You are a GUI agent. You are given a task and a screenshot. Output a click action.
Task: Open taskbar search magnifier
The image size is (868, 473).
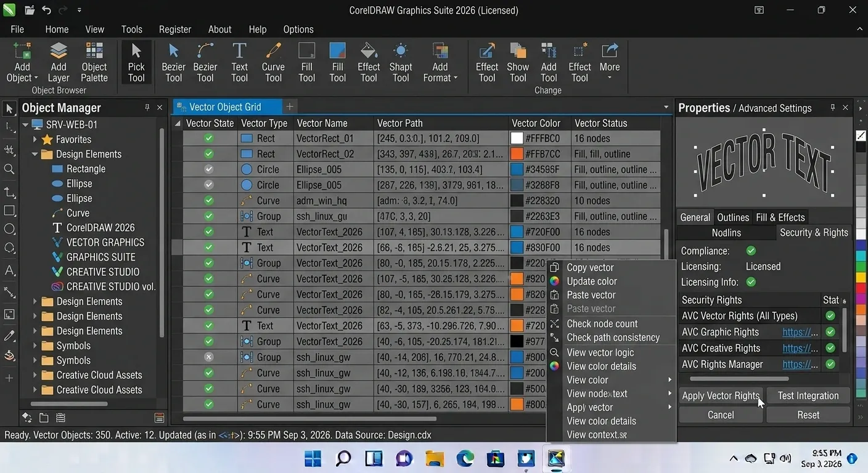343,458
